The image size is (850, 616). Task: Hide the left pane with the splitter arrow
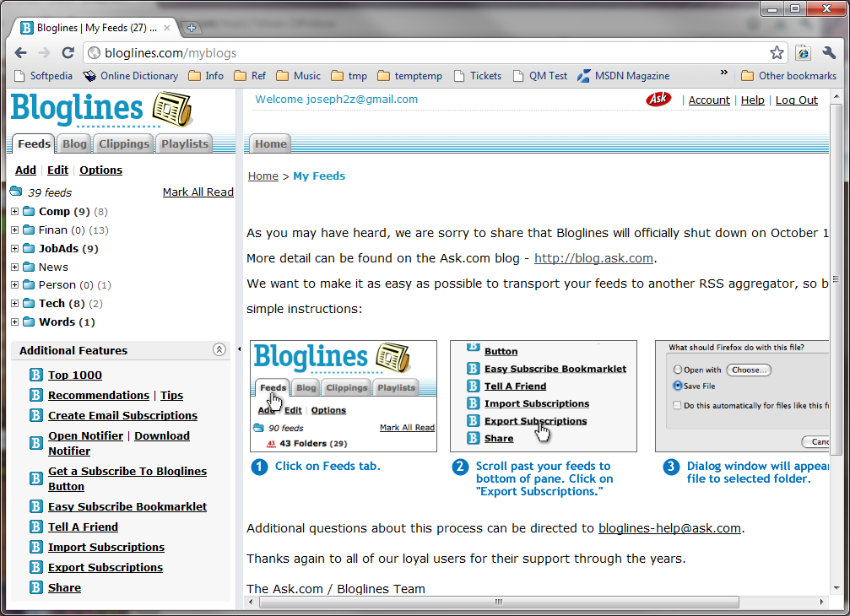239,349
